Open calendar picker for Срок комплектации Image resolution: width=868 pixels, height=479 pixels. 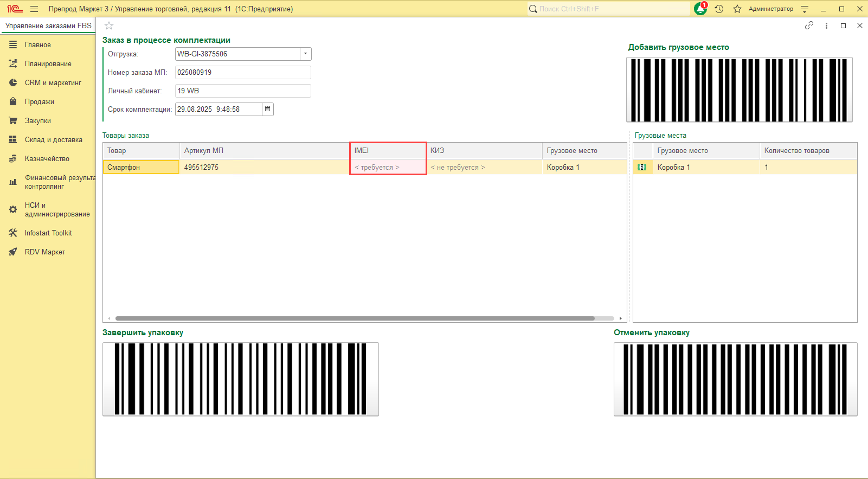(x=267, y=109)
